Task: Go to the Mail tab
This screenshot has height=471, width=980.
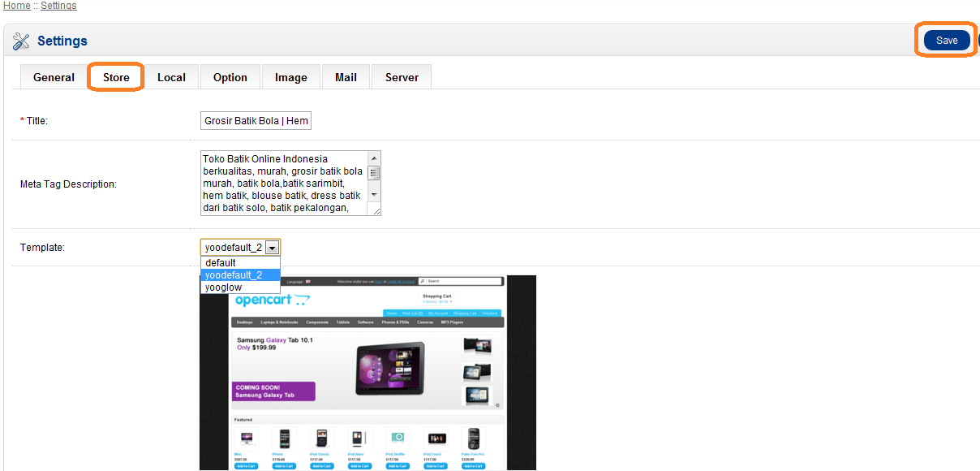Action: (x=346, y=77)
